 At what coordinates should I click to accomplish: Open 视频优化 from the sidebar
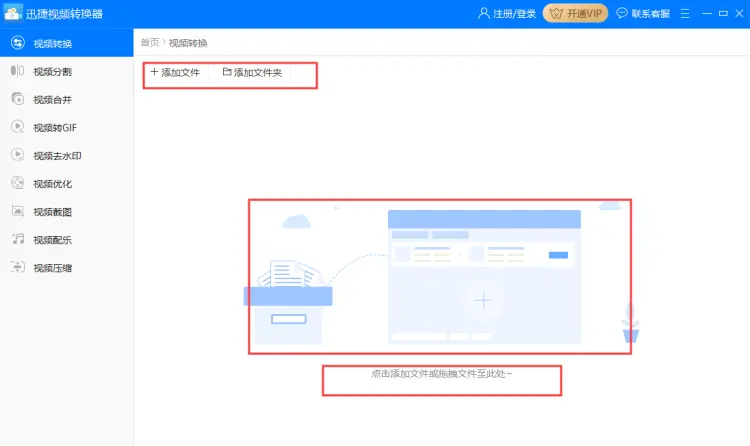coord(66,184)
